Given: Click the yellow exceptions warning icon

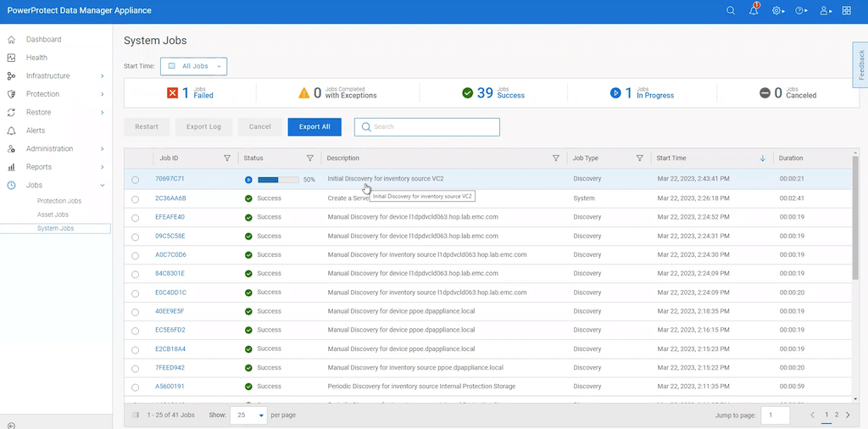Looking at the screenshot, I should (x=304, y=93).
